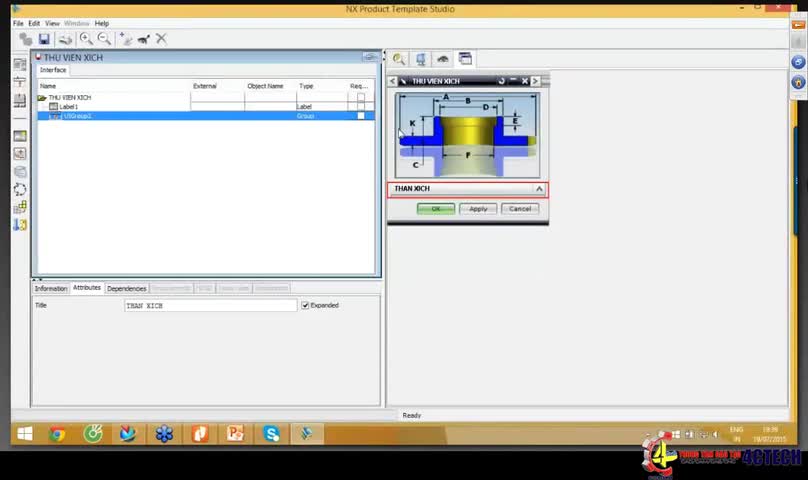Click the reset arrow in the dialog title bar
The image size is (808, 480).
501,81
